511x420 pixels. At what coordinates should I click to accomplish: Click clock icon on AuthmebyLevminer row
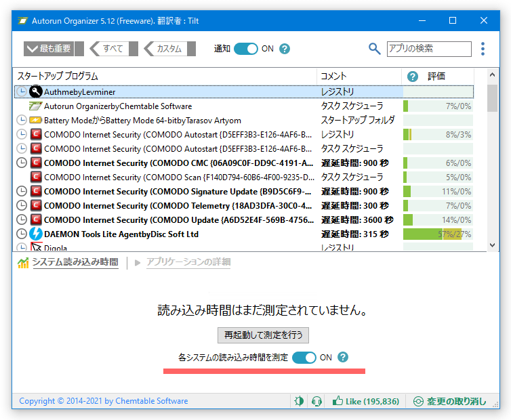(x=22, y=91)
